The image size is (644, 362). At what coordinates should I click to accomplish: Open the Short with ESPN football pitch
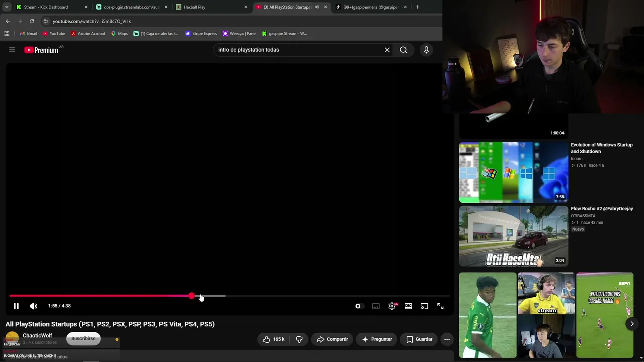[x=605, y=315]
